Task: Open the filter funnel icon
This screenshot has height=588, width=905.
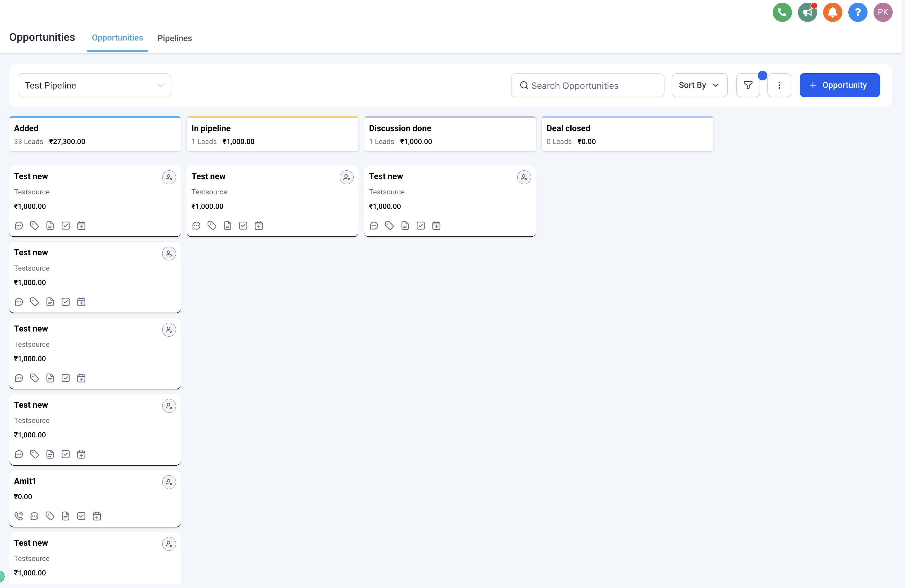Action: [x=748, y=85]
